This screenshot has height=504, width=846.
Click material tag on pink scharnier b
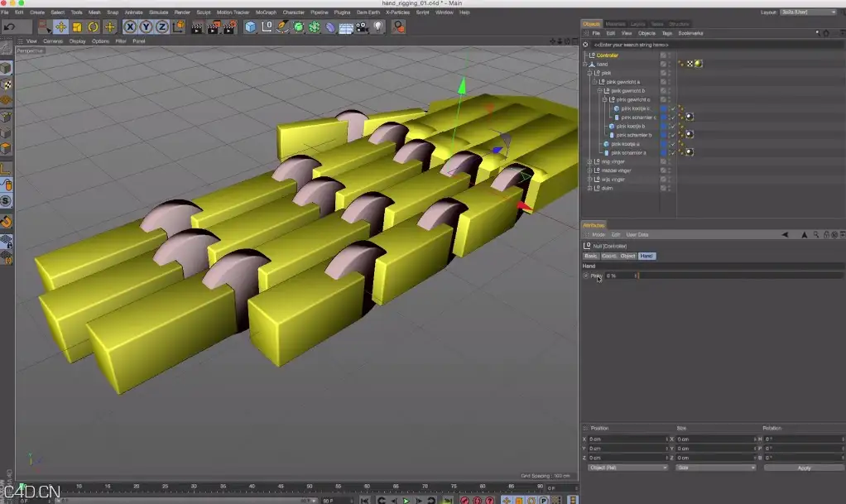(690, 134)
